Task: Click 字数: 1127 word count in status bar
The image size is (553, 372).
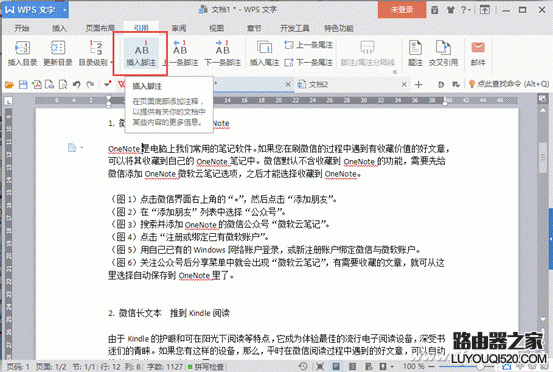Action: [165, 367]
